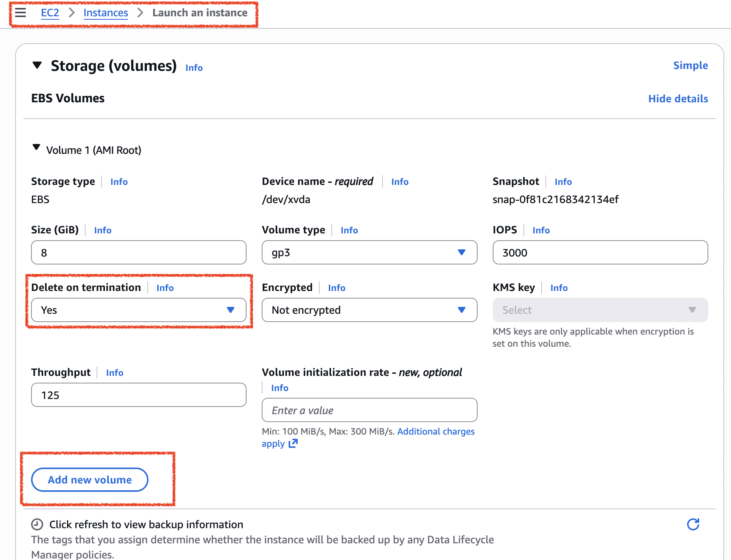This screenshot has width=731, height=560.
Task: Collapse Volume 1 (AMI Root) details
Action: click(x=36, y=149)
